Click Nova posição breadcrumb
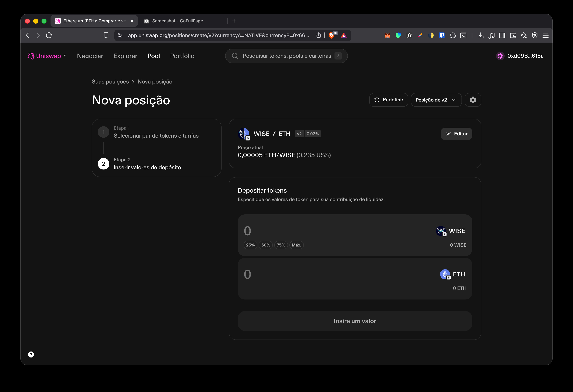 pos(155,82)
